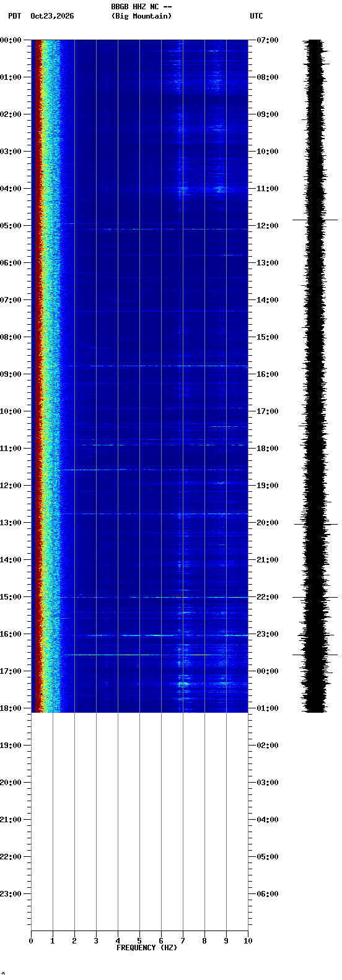Click the 23:00 PDT label on left axis
Image resolution: width=342 pixels, height=980 pixels.
coord(11,894)
